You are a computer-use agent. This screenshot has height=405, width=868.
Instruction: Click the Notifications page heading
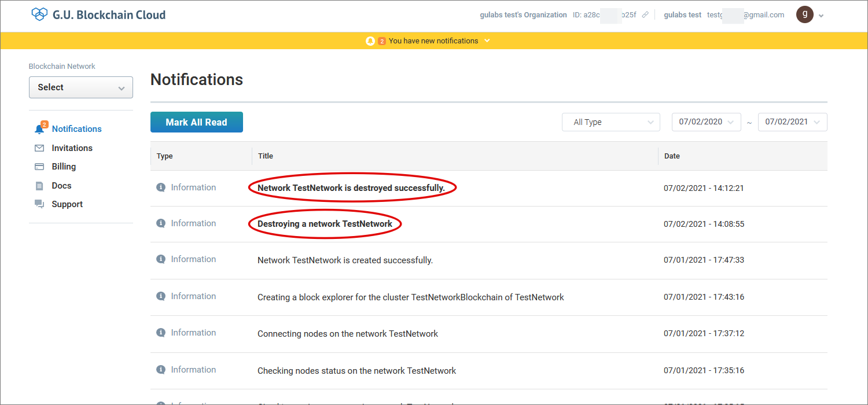coord(197,80)
